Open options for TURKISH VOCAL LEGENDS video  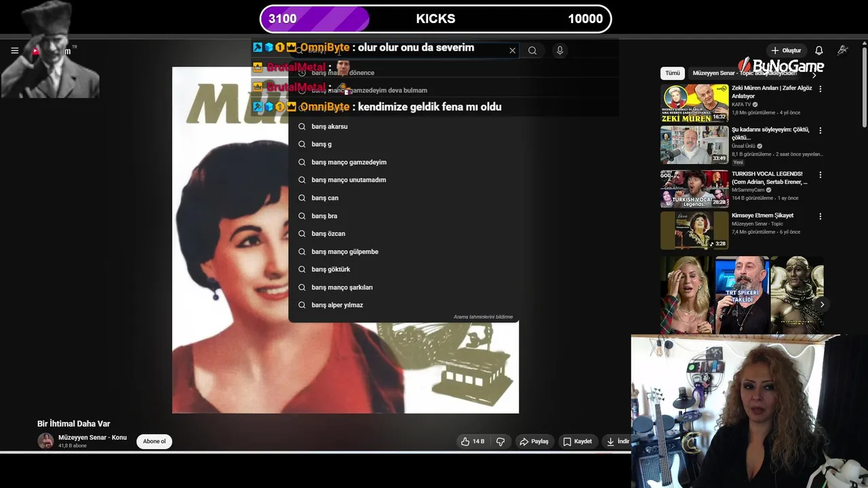(821, 175)
